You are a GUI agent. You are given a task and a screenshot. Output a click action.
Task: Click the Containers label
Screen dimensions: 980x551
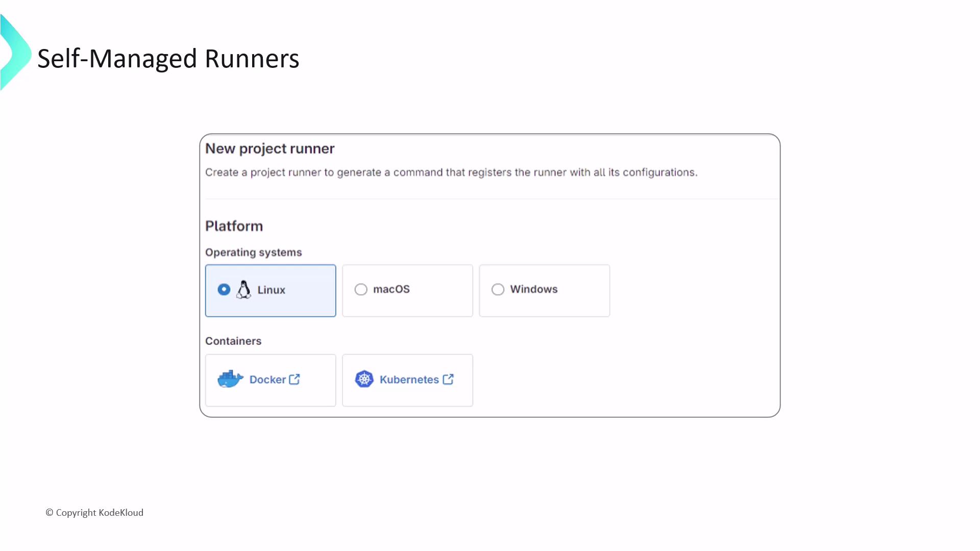coord(233,341)
